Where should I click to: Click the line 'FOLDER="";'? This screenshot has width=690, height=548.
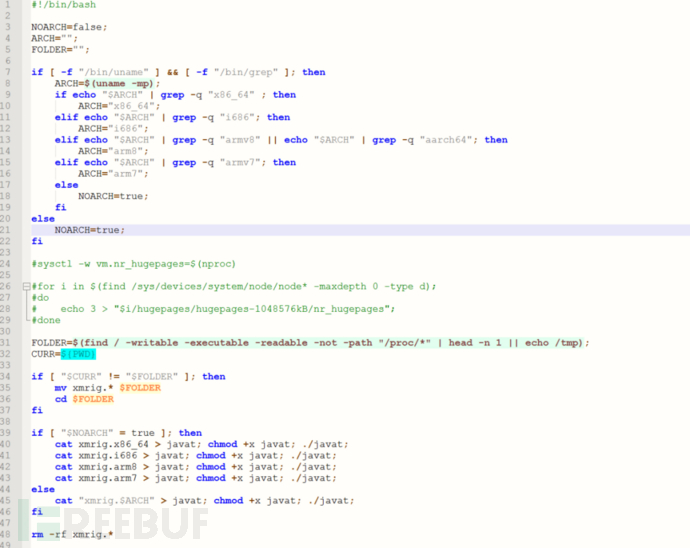[60, 50]
